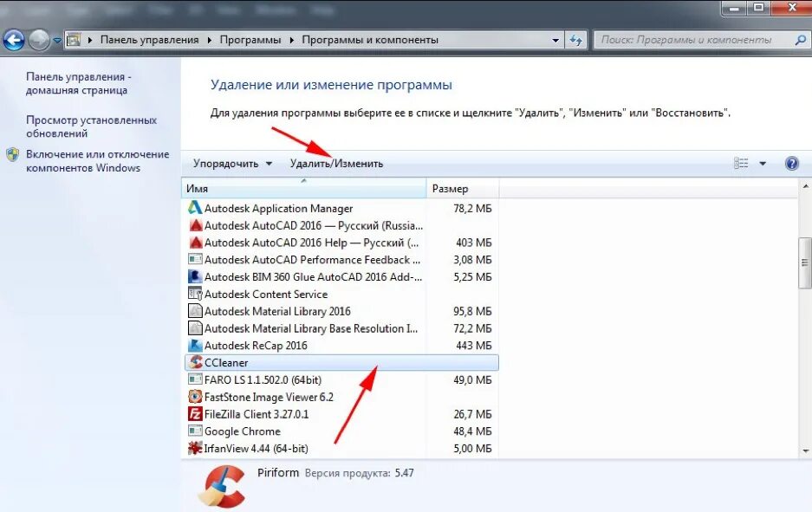Click the AutoCAD Performance Feedback icon

195,259
